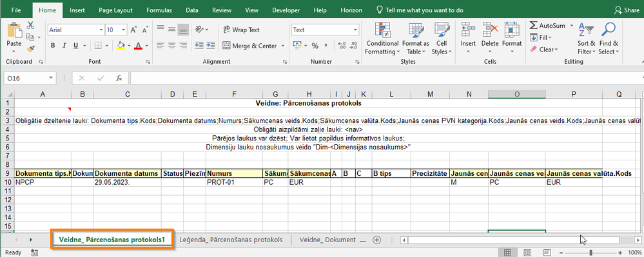
Task: Open the File tab
Action: tap(16, 10)
